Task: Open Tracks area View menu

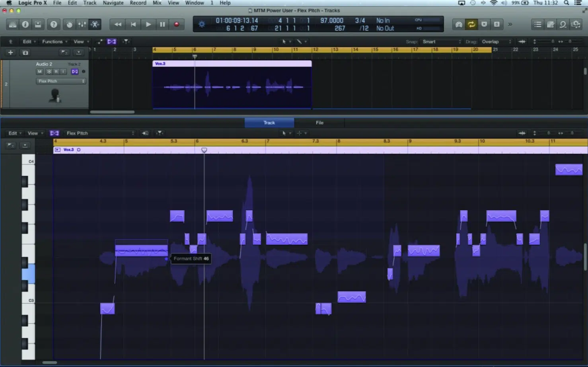Action: coord(81,42)
